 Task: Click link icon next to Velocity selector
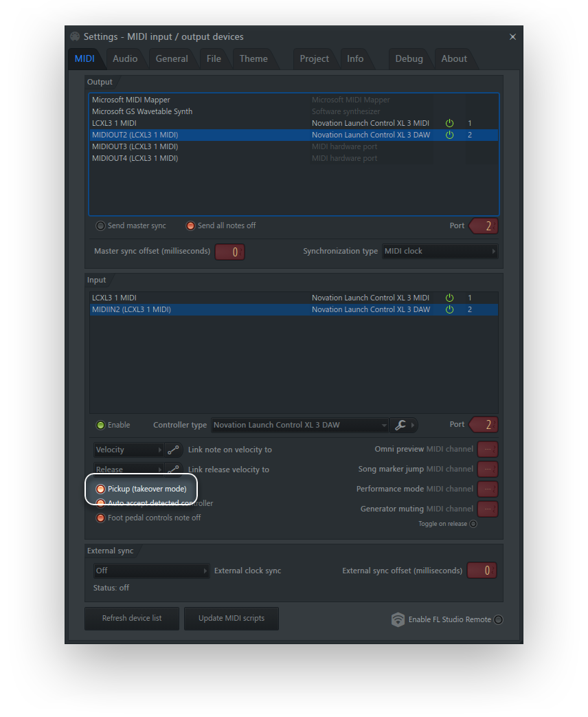tap(173, 450)
